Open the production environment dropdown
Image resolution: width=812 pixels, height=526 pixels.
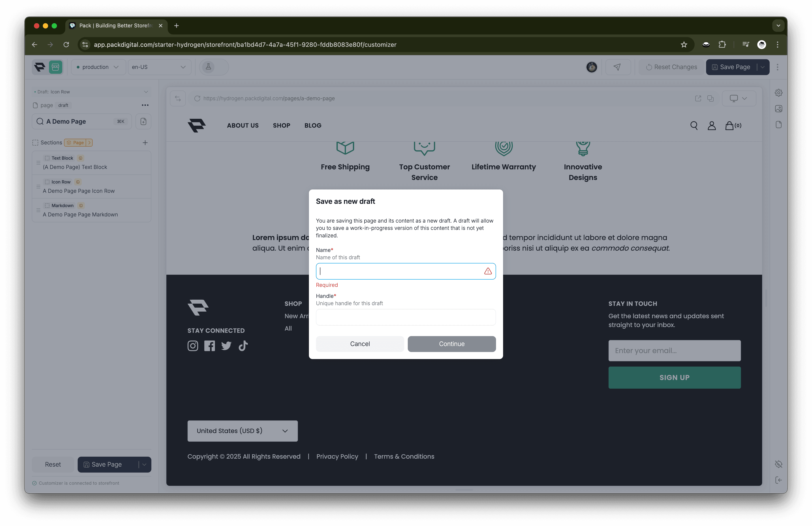[x=98, y=67]
